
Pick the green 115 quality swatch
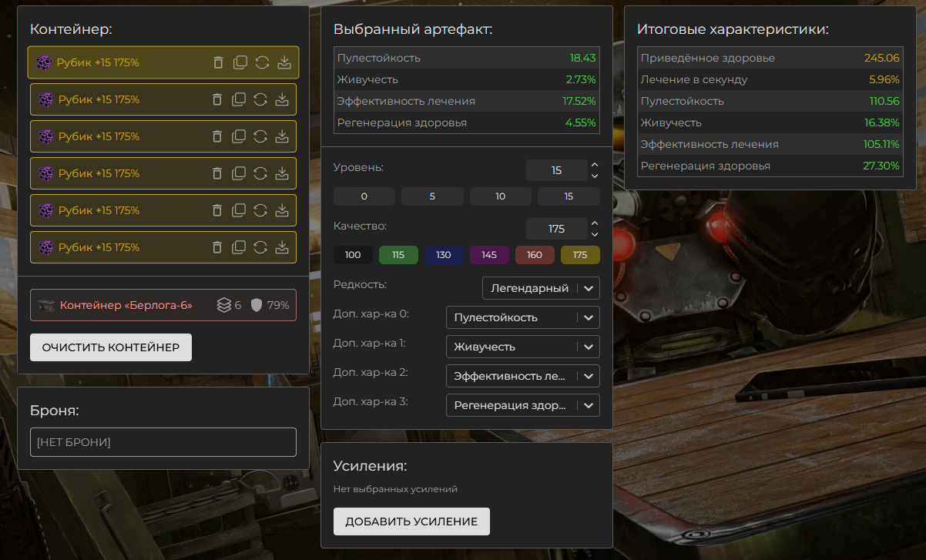[x=398, y=255]
